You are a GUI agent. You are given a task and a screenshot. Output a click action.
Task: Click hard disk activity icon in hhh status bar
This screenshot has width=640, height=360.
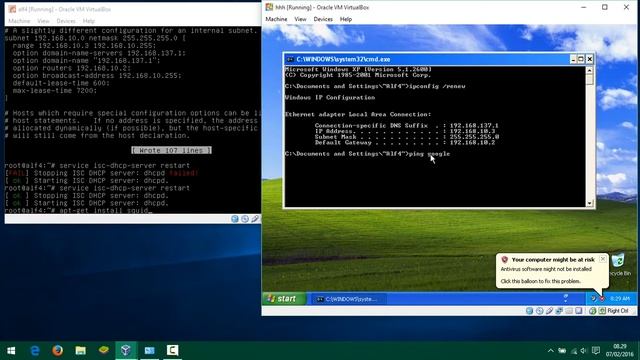coord(529,311)
